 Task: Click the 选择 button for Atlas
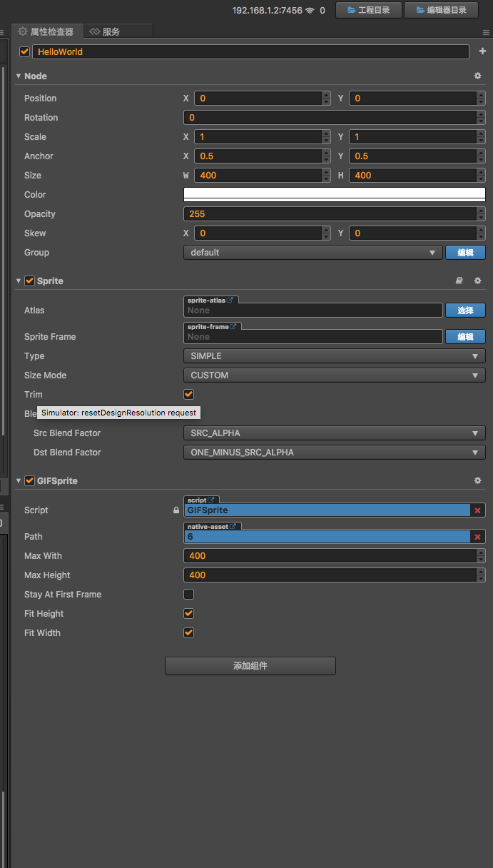tap(465, 311)
